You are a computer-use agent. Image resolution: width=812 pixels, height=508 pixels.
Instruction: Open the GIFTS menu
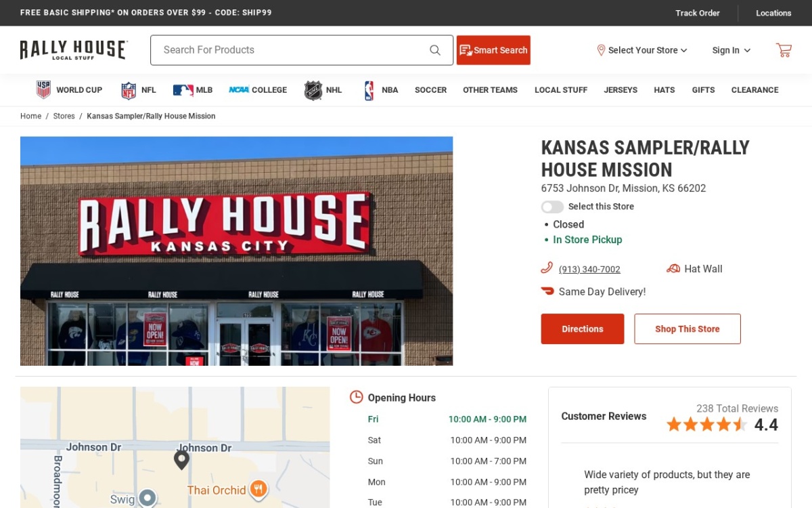703,90
